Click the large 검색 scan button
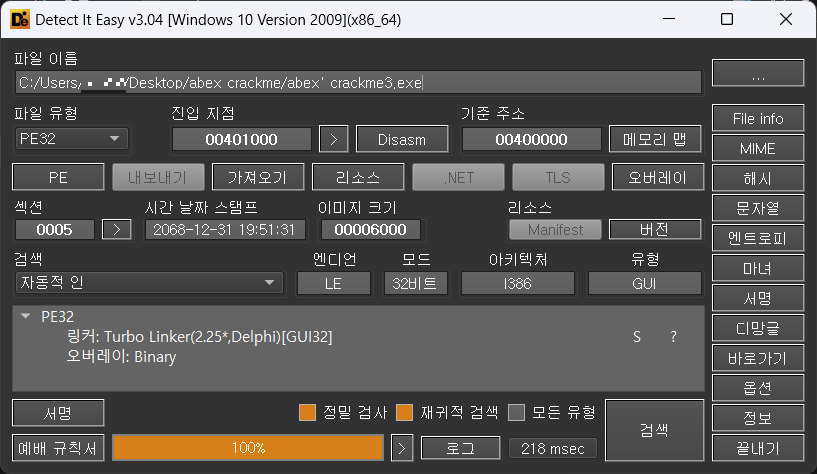Viewport: 817px width, 474px height. [654, 430]
